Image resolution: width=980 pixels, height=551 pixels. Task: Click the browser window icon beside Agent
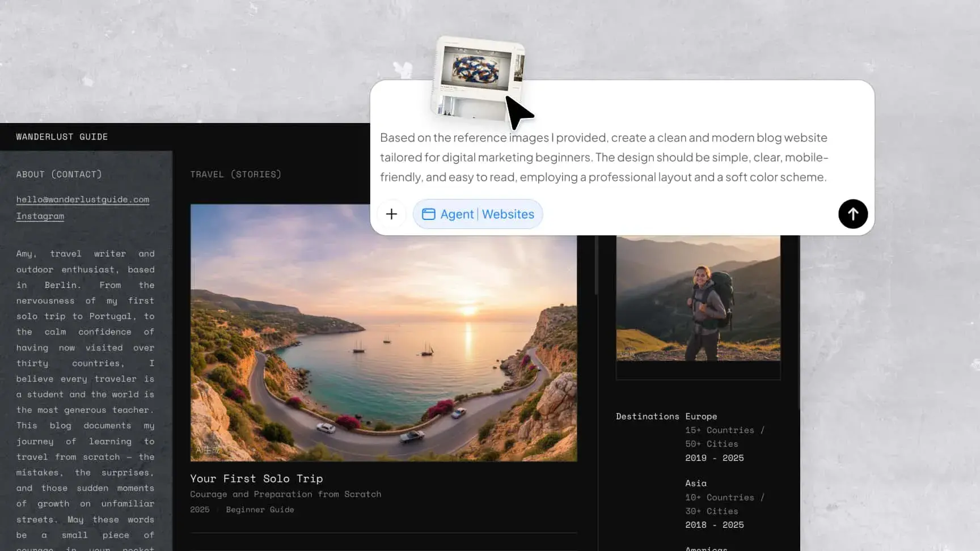point(429,214)
